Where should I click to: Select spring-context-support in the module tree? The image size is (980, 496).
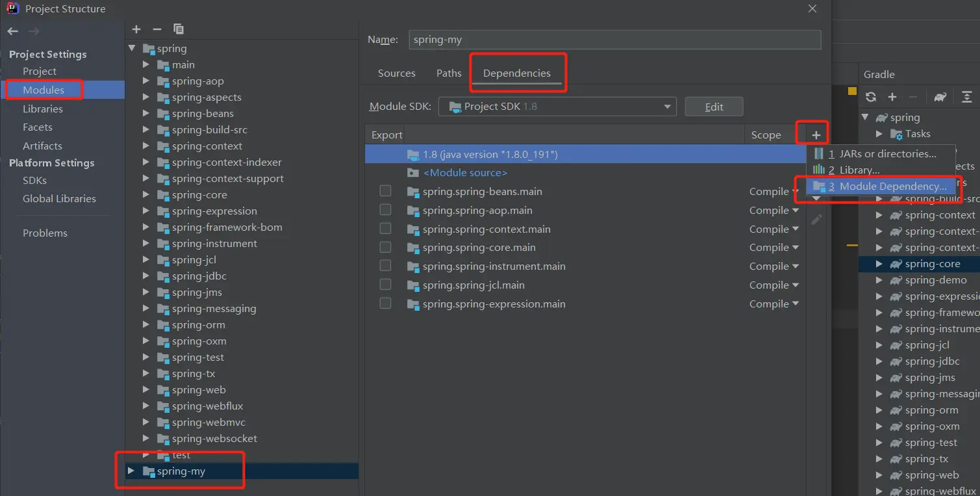point(228,179)
